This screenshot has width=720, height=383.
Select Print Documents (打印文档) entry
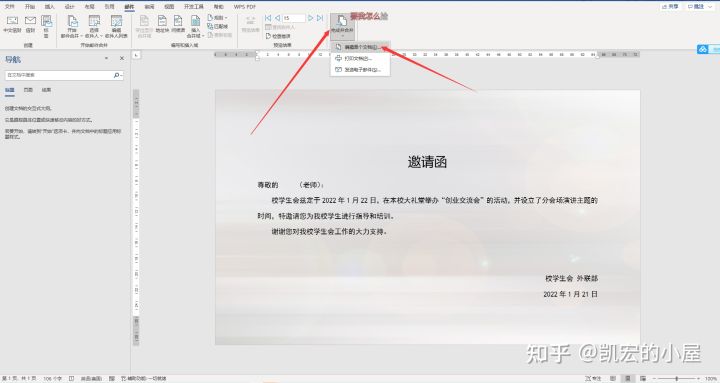pyautogui.click(x=360, y=58)
